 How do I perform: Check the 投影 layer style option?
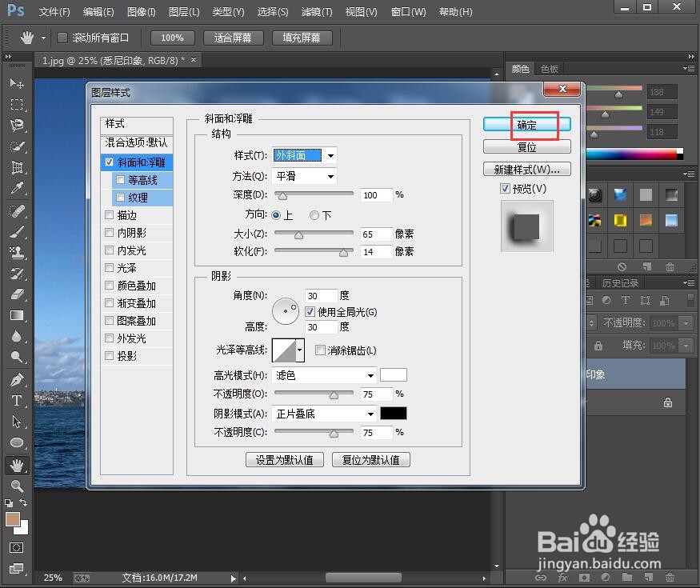[109, 355]
